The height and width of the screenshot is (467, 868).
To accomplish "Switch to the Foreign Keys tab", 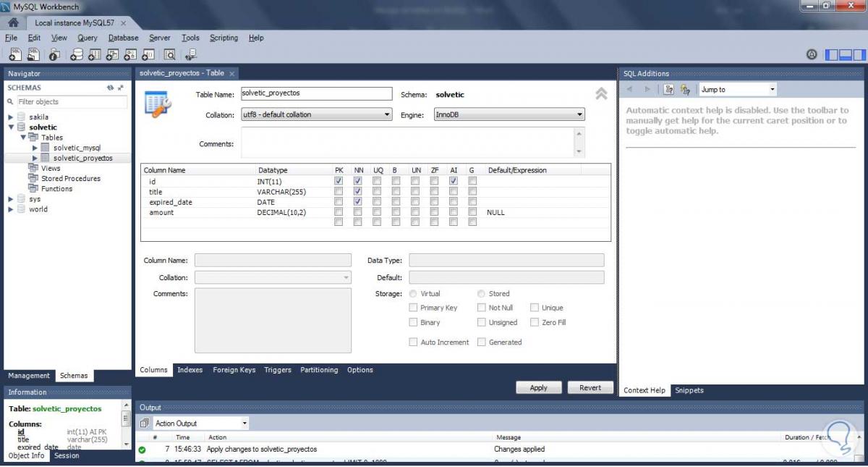I will point(234,370).
